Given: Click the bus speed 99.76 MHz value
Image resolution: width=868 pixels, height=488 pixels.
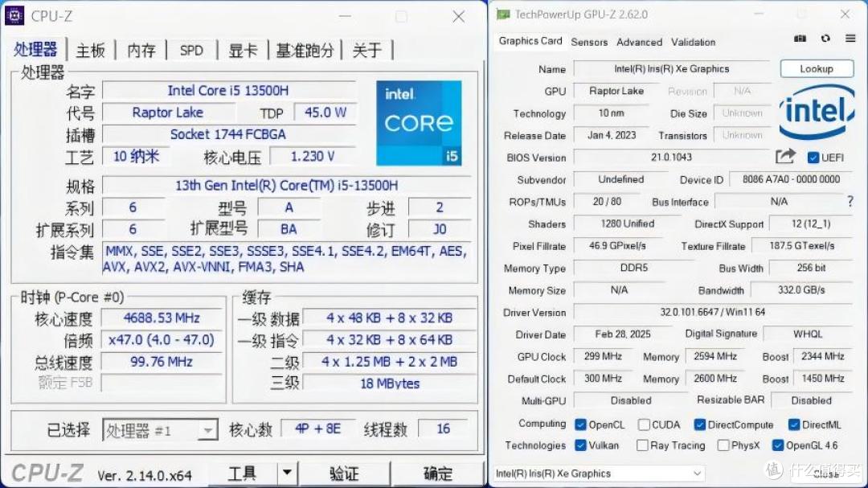Looking at the screenshot, I should pos(162,362).
